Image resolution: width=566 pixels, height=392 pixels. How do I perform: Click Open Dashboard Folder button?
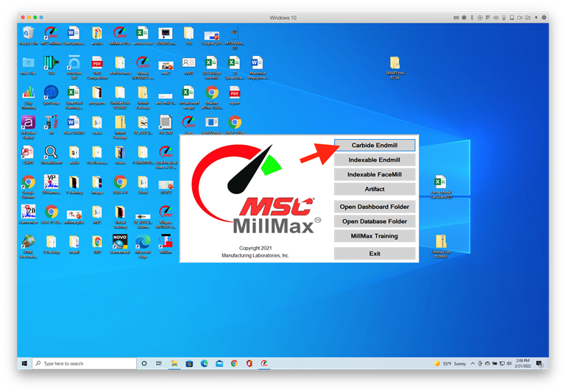(x=375, y=207)
